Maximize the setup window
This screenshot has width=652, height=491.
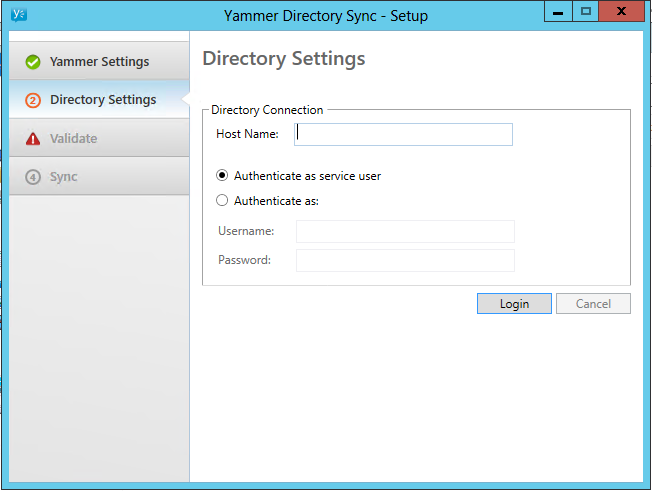[x=586, y=11]
